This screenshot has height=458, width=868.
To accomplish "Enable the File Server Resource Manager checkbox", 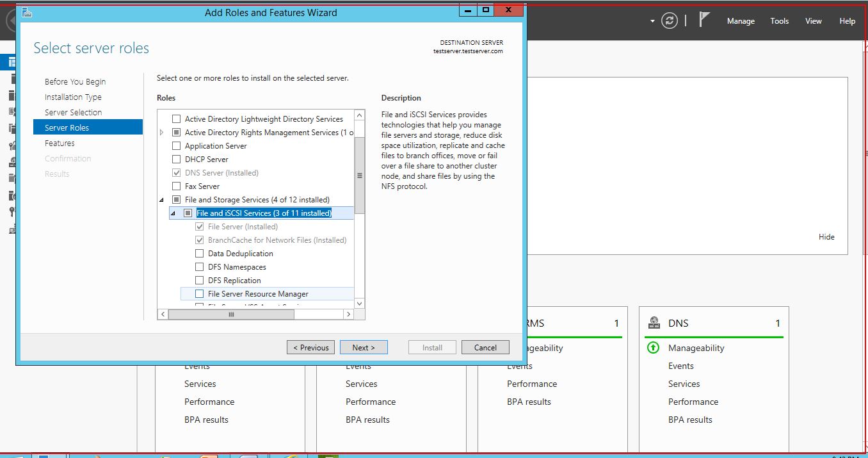I will [200, 294].
